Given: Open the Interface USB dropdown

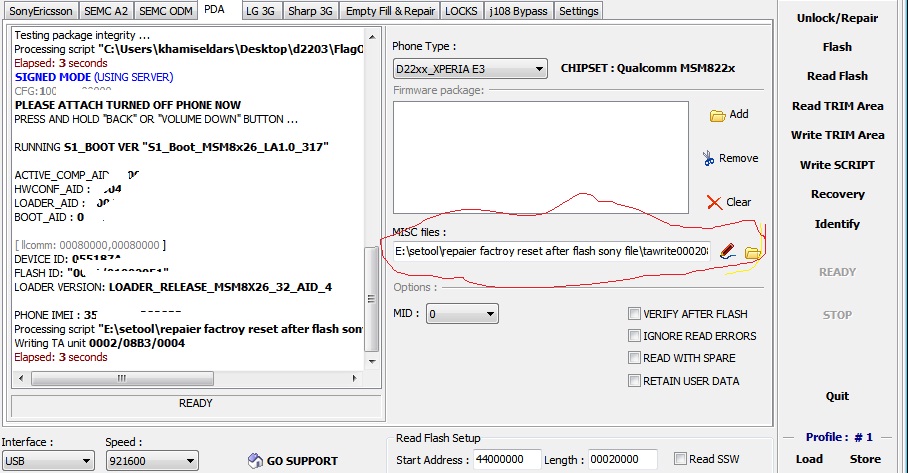Looking at the screenshot, I should point(47,461).
